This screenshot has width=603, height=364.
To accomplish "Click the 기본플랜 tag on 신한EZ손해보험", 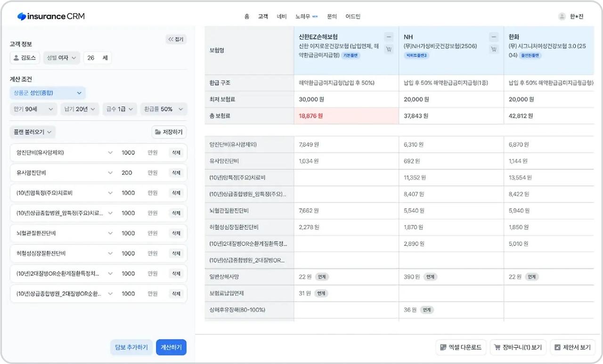I will point(351,55).
